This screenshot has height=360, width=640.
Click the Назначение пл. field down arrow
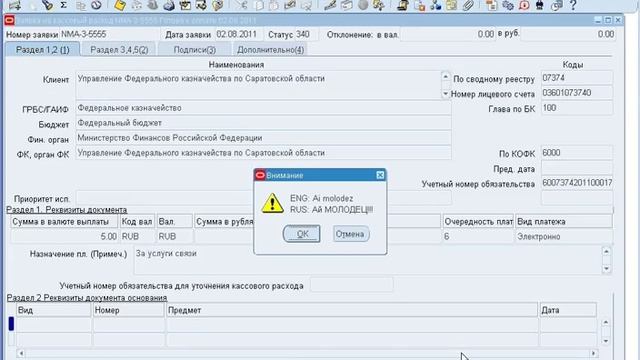coord(607,268)
